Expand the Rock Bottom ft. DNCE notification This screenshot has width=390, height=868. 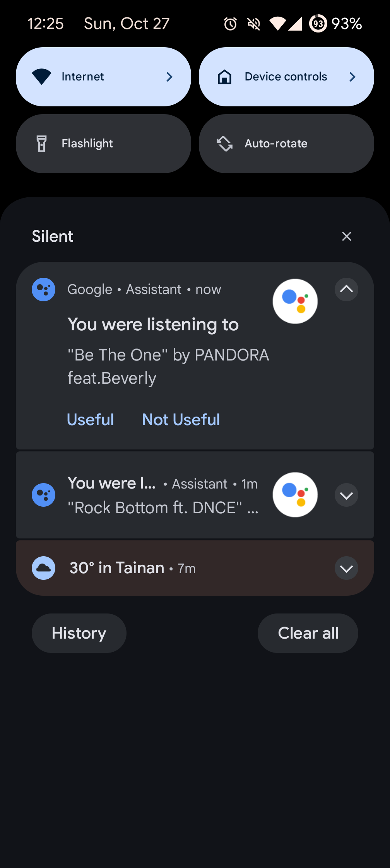coord(346,495)
